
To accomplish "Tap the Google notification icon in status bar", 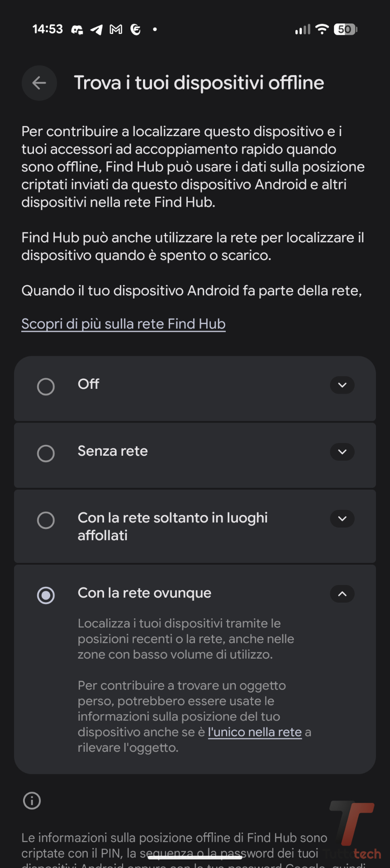I will [x=135, y=30].
